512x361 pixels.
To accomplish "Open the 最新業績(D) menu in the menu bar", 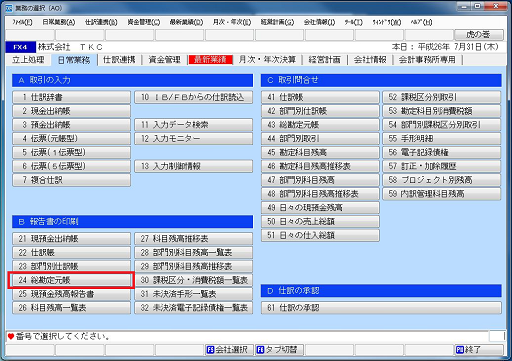I will 186,22.
